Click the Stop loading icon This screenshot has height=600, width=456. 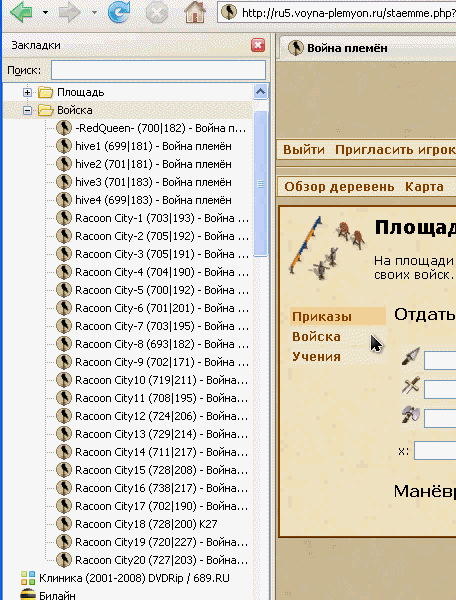point(157,12)
